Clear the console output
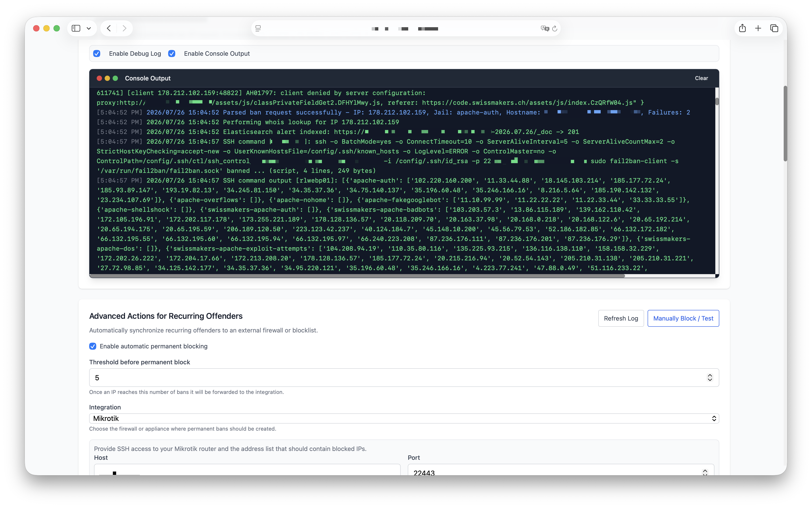Screen dimensions: 812x508 tap(701, 78)
